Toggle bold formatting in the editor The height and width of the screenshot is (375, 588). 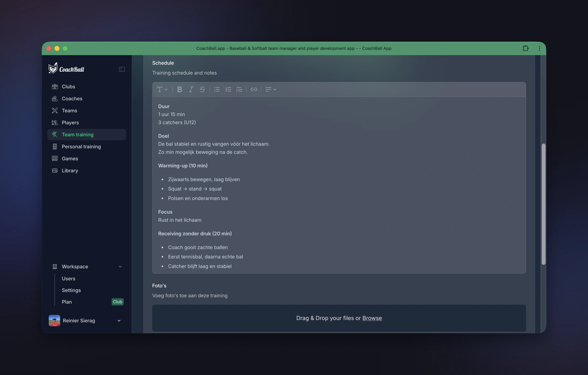coord(180,89)
